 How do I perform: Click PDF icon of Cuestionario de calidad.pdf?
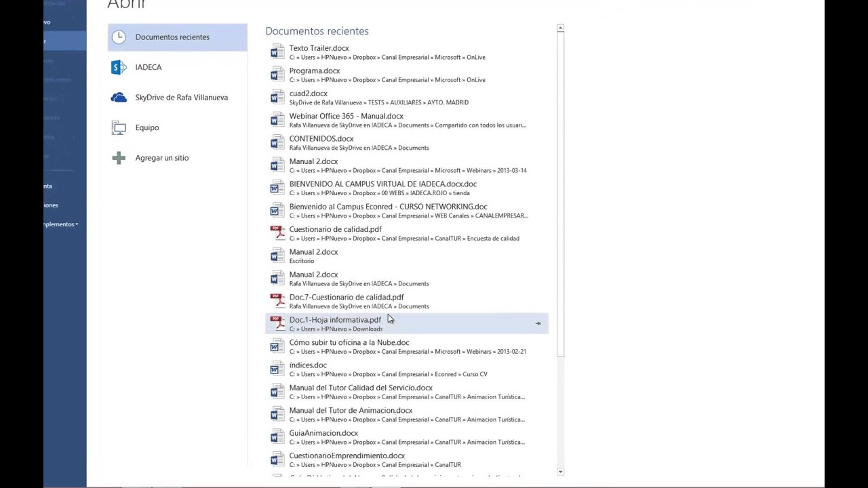tap(277, 233)
